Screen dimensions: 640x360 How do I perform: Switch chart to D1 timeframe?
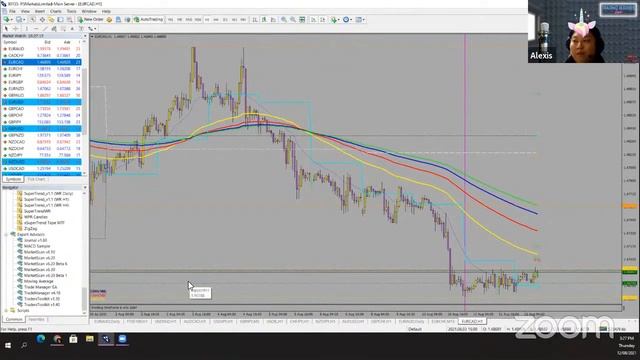point(225,19)
